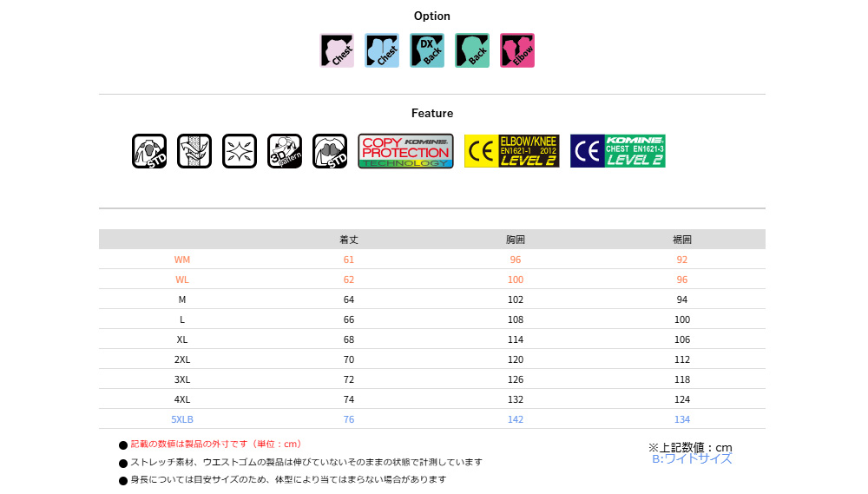
Task: Select the light blue Chest option icon
Action: (x=382, y=50)
